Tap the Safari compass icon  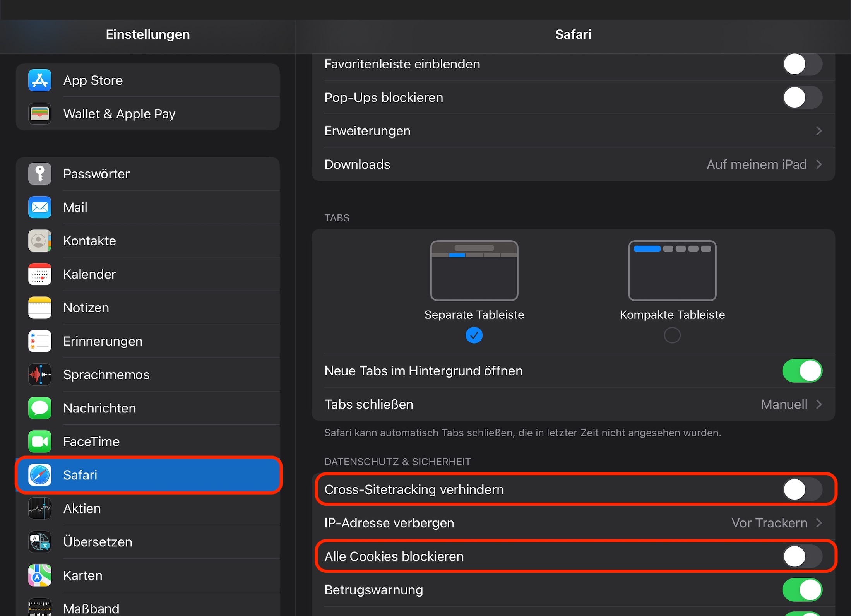[39, 475]
